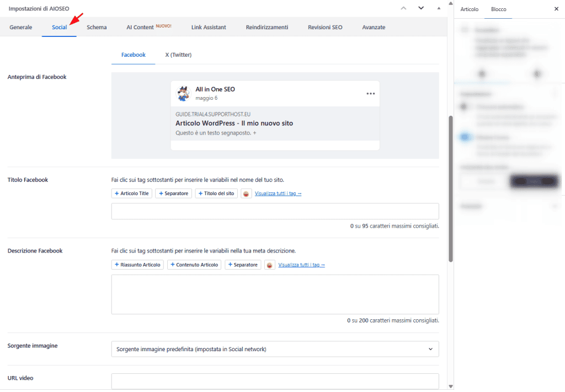Click the URL video input field

pyautogui.click(x=275, y=381)
